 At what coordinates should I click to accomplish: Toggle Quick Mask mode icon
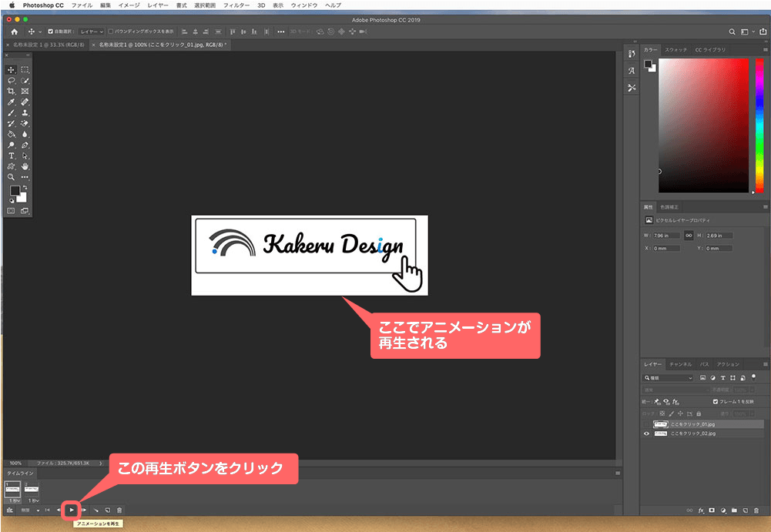click(11, 211)
